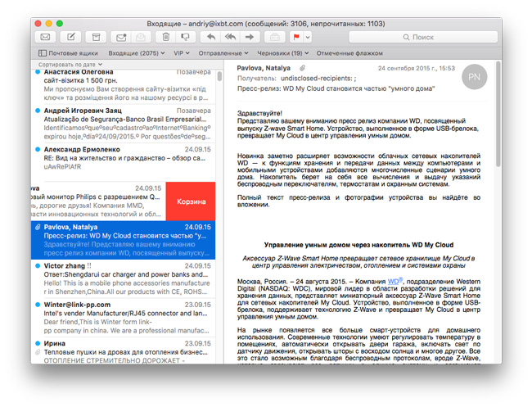532x407 pixels.
Task: Click the Get Mail envelope icon
Action: point(45,37)
